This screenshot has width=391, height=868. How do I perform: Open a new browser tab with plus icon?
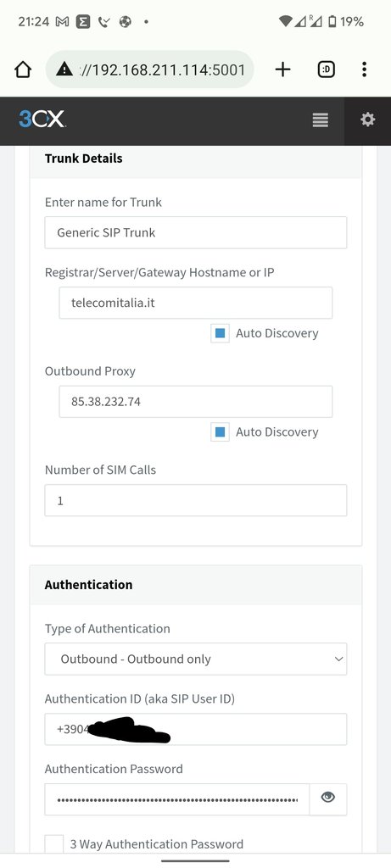(282, 70)
